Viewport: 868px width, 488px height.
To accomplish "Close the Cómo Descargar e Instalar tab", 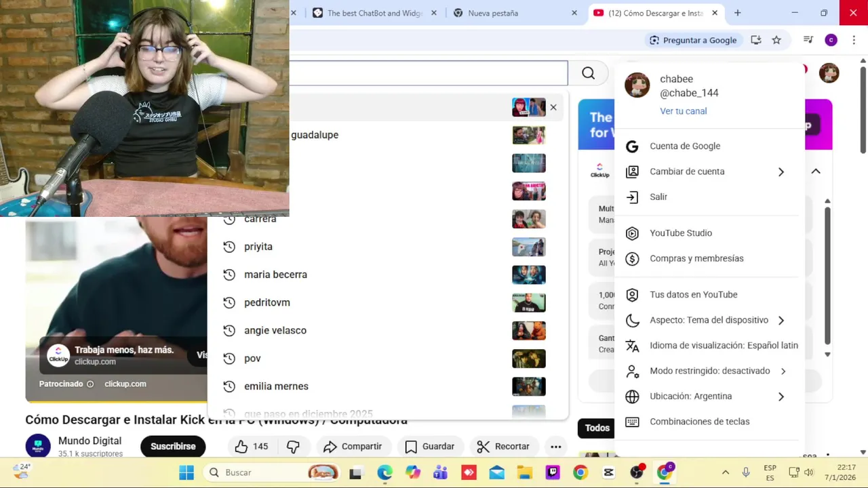I will 714,13.
